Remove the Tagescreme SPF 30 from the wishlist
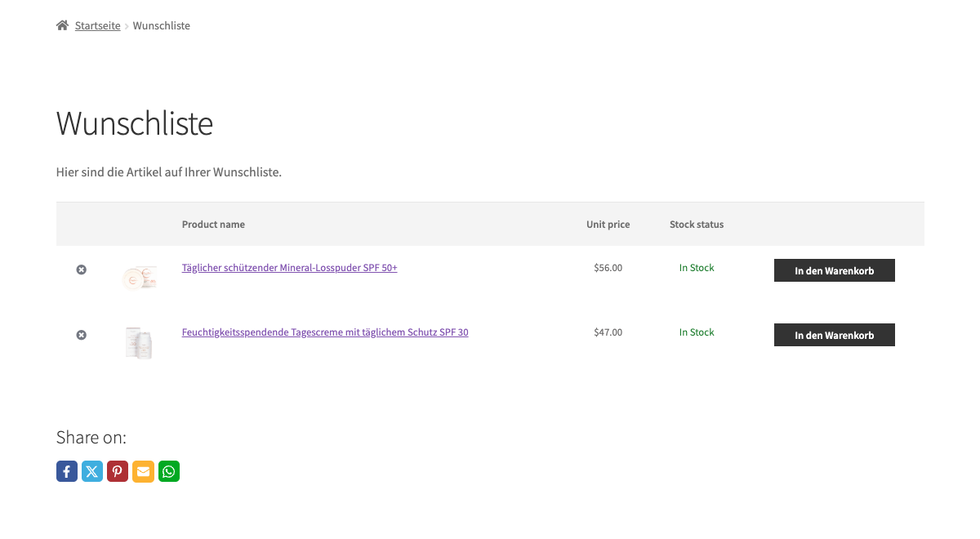 (81, 335)
